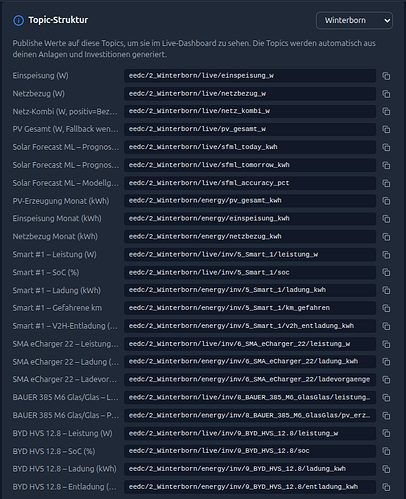Copy the energy pv_gesamt_kwh topic
This screenshot has width=406, height=499.
(x=386, y=201)
